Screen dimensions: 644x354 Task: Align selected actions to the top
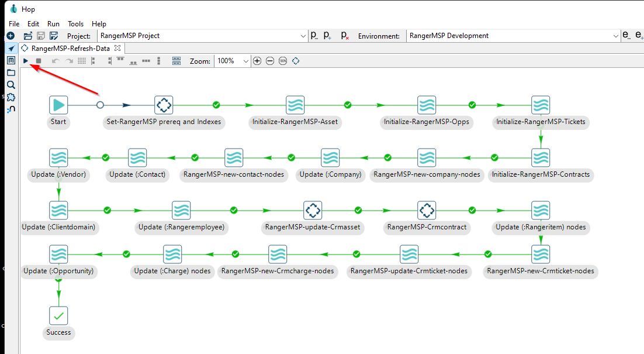120,60
